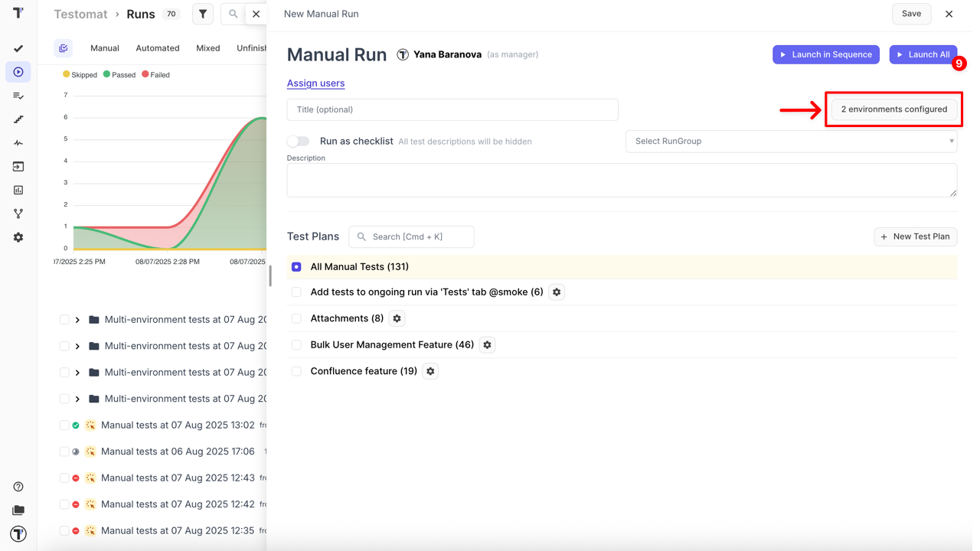
Task: Open Settings gear in left sidebar
Action: pos(18,237)
